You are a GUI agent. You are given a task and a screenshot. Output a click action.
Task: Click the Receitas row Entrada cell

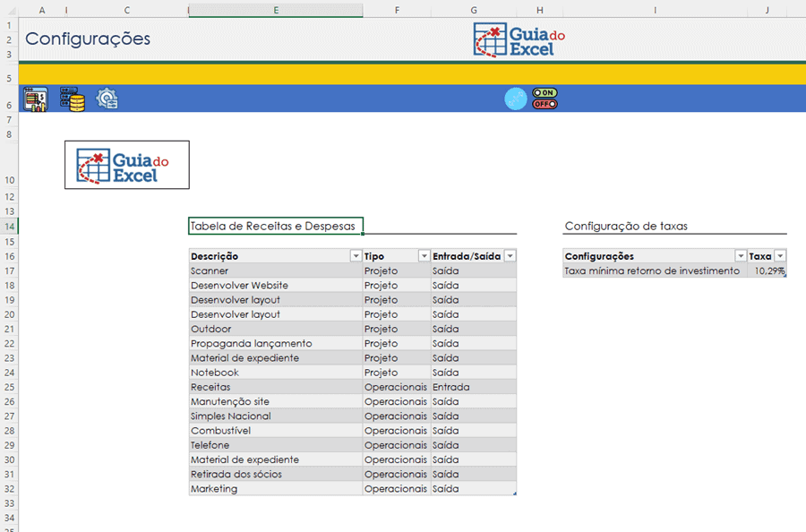point(473,387)
